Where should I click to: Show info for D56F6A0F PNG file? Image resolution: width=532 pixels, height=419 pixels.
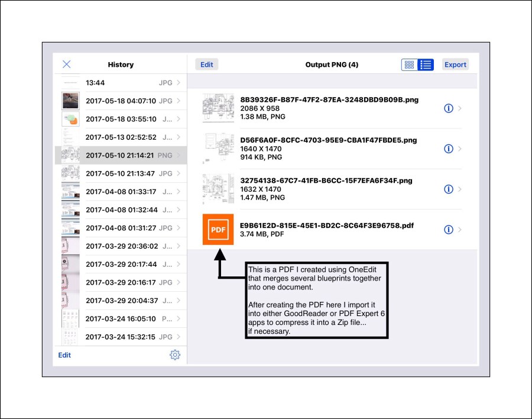[x=448, y=149]
